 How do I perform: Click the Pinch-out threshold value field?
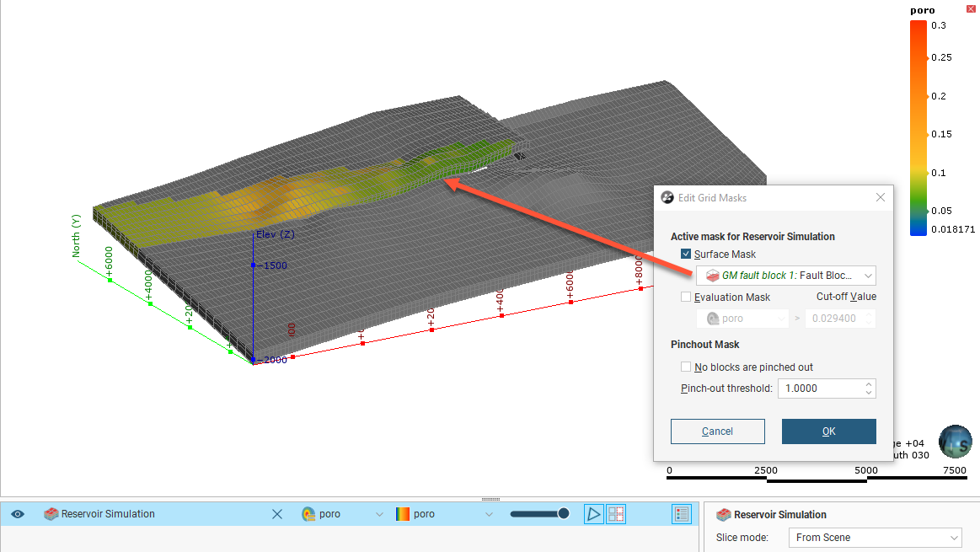pos(819,389)
